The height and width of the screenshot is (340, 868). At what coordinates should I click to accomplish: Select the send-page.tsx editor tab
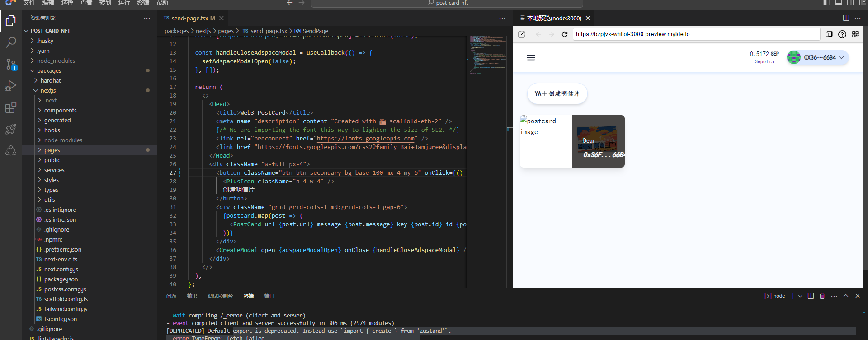(189, 18)
